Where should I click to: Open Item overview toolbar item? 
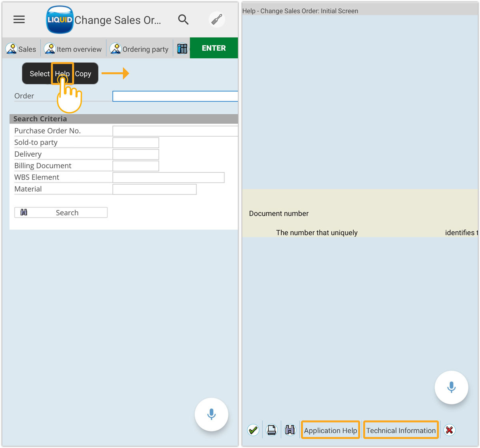coord(73,49)
